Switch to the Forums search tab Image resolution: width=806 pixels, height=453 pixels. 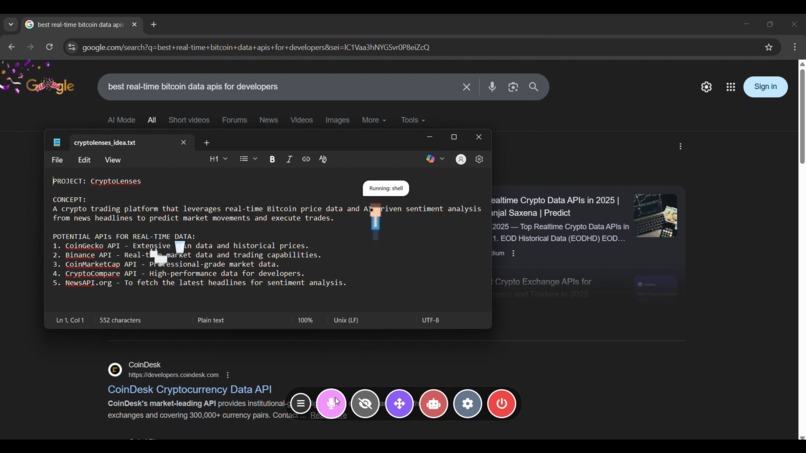click(234, 120)
